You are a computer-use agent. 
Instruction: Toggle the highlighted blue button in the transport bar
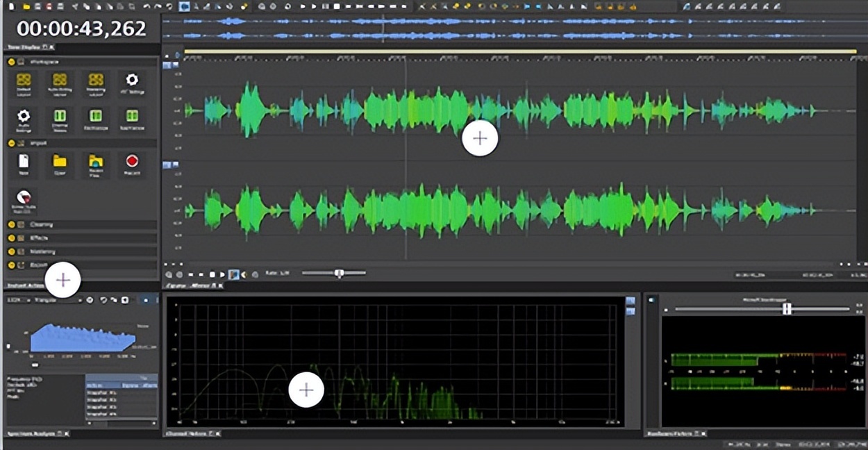234,274
